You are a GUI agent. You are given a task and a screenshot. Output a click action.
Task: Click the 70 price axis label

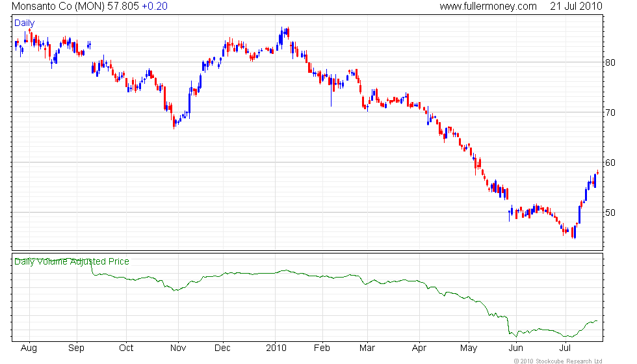[610, 112]
